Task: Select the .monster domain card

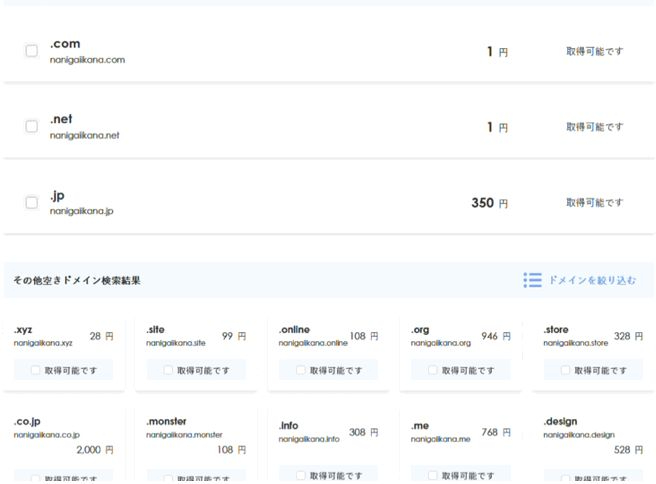Action: pyautogui.click(x=195, y=436)
